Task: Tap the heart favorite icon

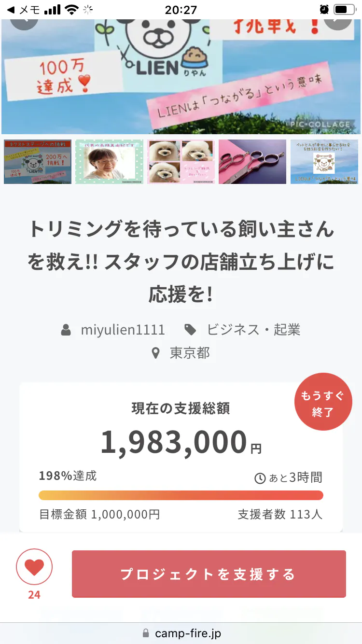Action: point(34,567)
